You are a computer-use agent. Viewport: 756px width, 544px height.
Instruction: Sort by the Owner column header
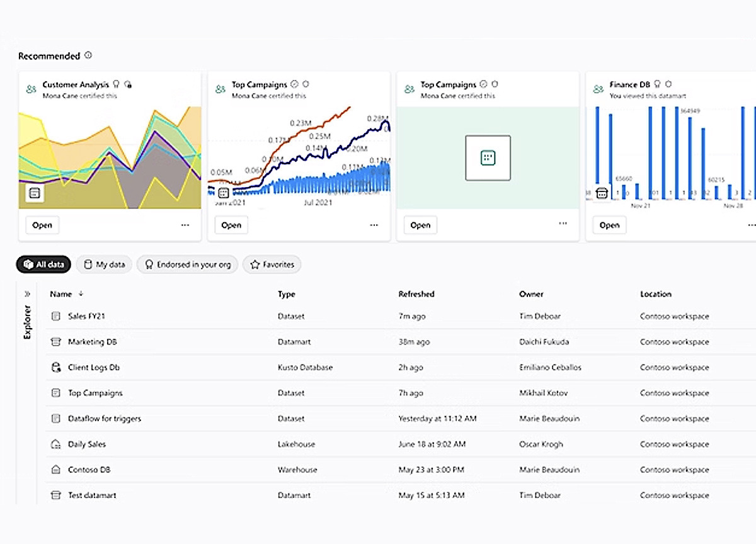tap(531, 294)
